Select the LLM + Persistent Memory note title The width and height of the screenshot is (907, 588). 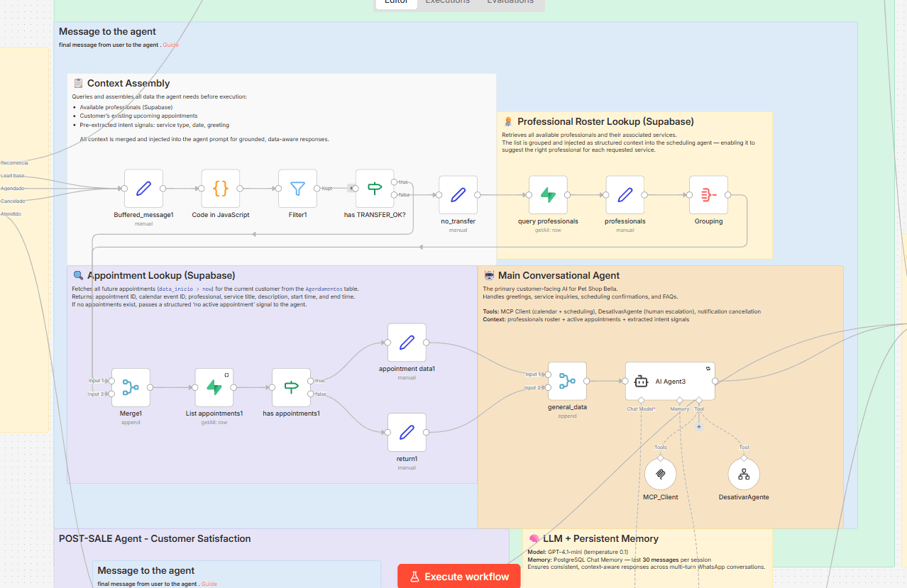[x=600, y=538]
